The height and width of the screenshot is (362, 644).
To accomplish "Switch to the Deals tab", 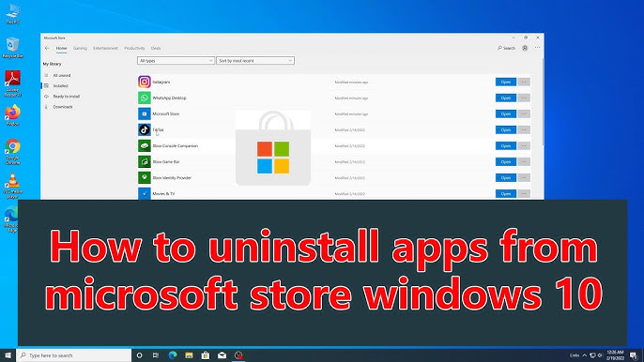I will click(x=156, y=48).
